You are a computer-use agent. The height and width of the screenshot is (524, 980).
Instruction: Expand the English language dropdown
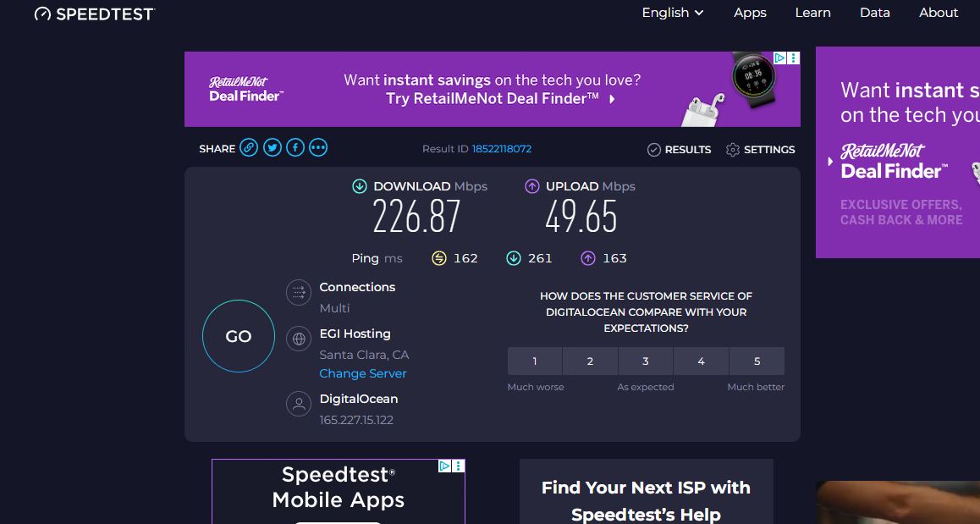673,13
